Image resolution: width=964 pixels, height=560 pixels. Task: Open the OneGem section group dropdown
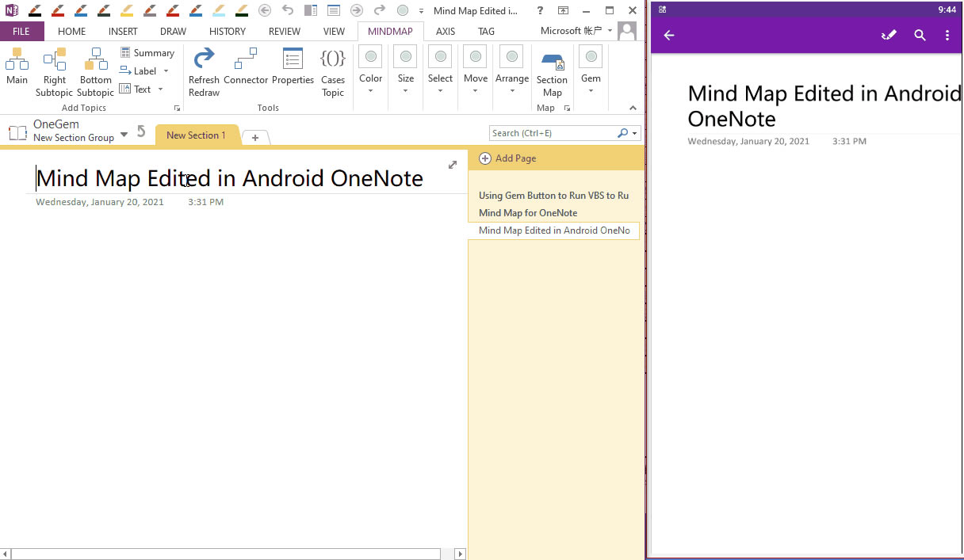(124, 135)
